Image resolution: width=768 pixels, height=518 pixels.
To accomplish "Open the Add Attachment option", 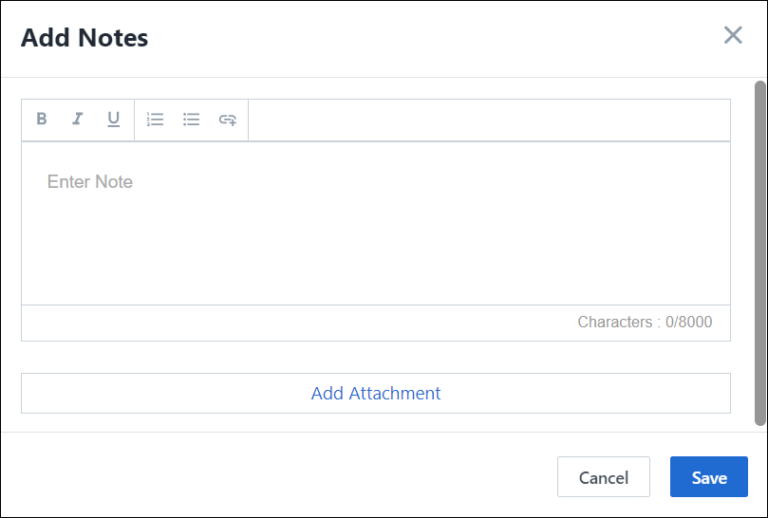I will tap(375, 393).
